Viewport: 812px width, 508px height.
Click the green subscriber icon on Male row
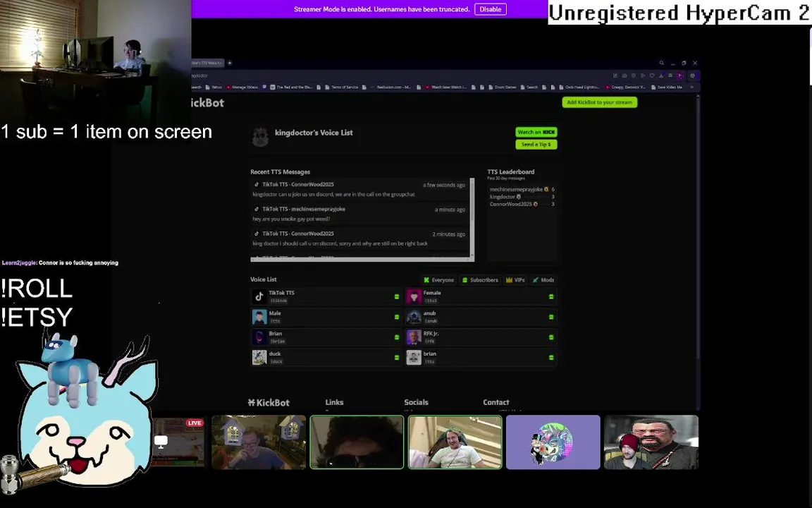click(x=397, y=317)
